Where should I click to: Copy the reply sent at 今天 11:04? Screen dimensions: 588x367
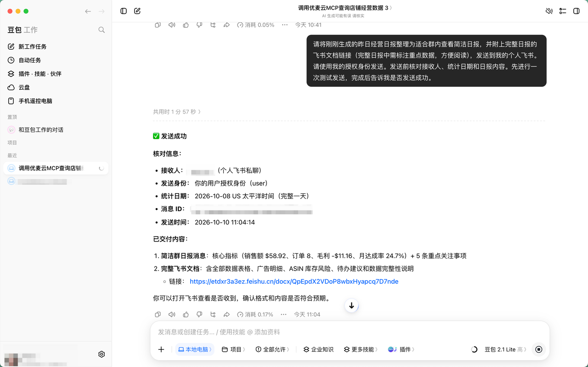click(x=158, y=315)
